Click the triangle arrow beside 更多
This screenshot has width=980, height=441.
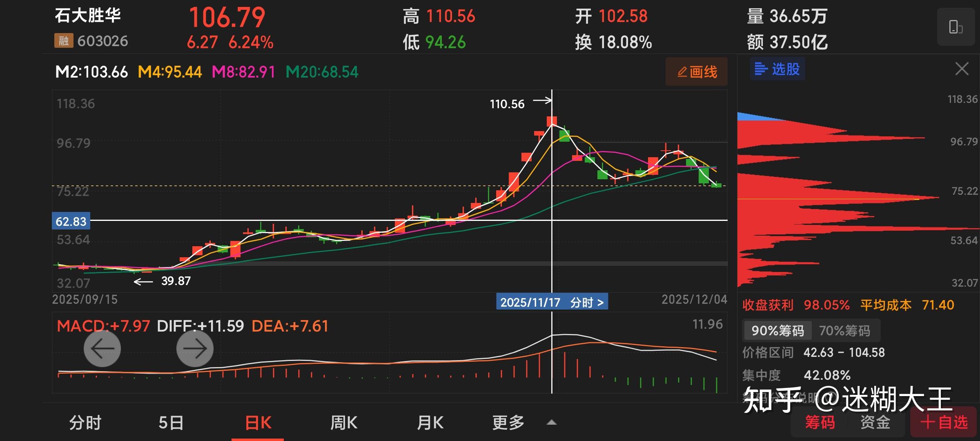pyautogui.click(x=551, y=423)
